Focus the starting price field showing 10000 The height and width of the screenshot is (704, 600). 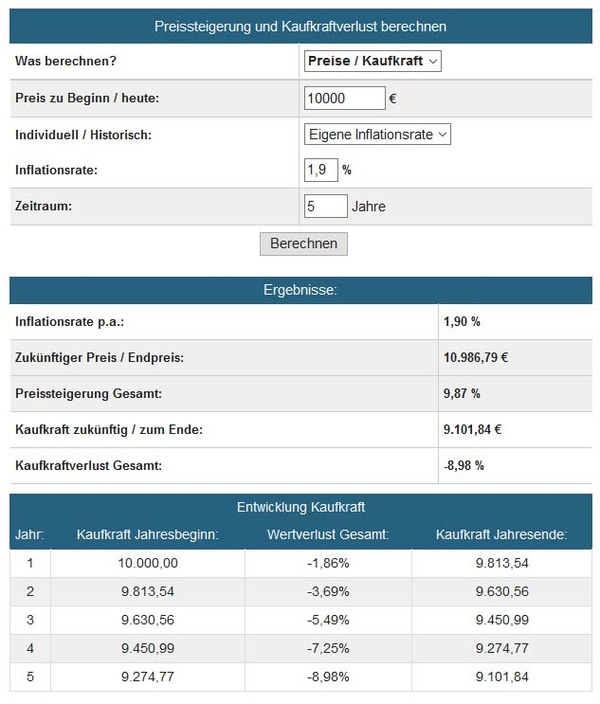[x=344, y=98]
